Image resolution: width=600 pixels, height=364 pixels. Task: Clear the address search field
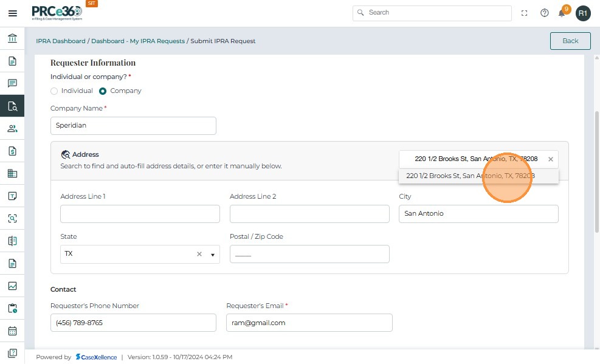point(551,159)
